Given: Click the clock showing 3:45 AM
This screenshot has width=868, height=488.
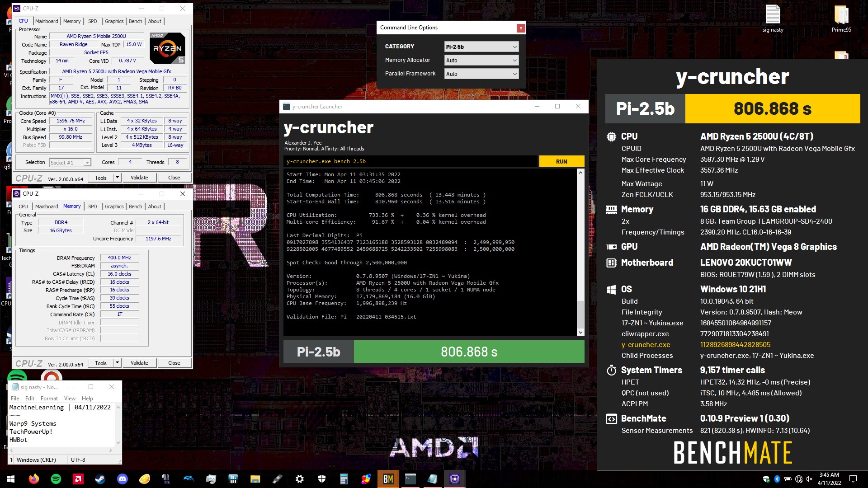Looking at the screenshot, I should pyautogui.click(x=829, y=475).
